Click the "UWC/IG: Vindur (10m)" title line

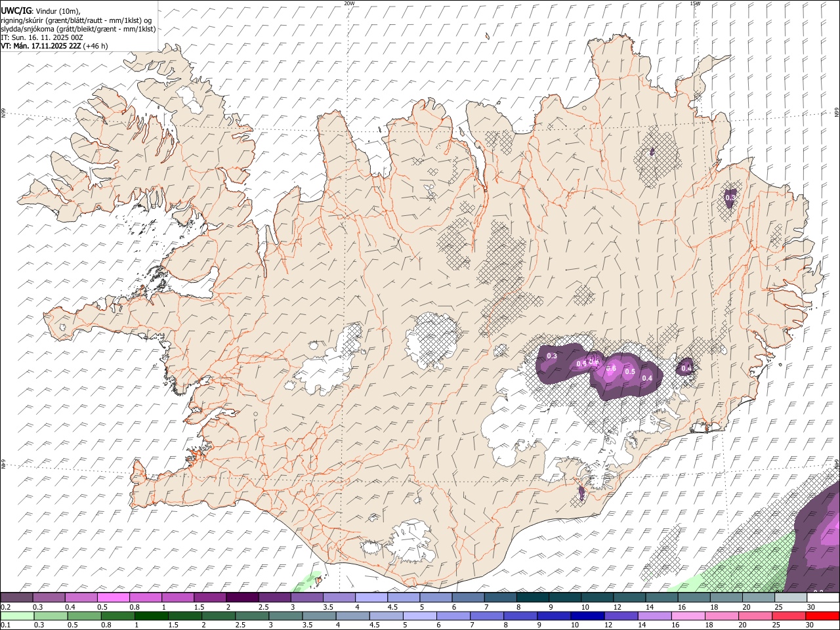pyautogui.click(x=40, y=10)
